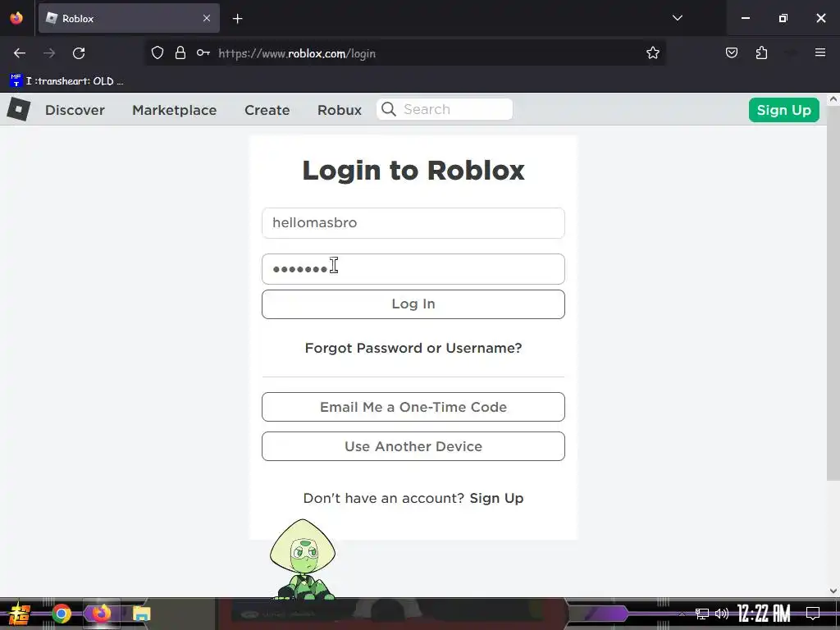Choose Email Me a One-Time Code
The image size is (840, 630).
pos(413,407)
